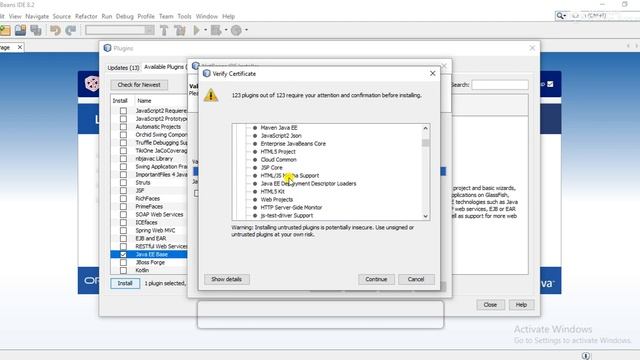Open the Profile Project dropdown arrow
The height and width of the screenshot is (360, 640).
[246, 30]
